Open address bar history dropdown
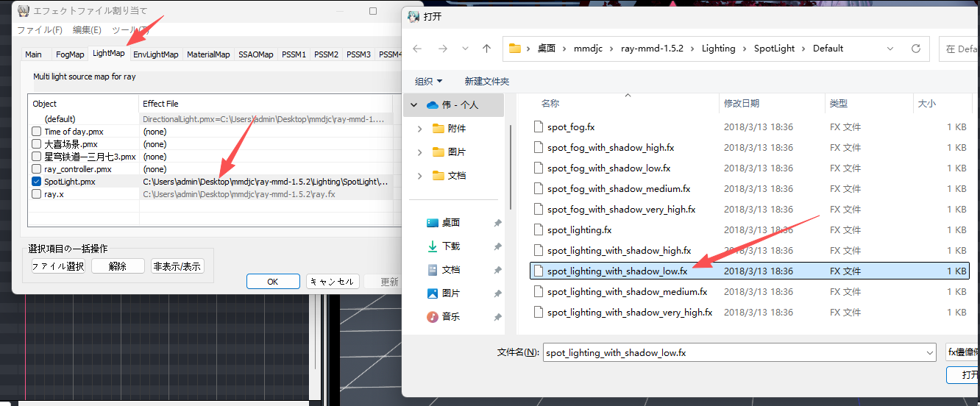This screenshot has width=980, height=406. pos(891,49)
